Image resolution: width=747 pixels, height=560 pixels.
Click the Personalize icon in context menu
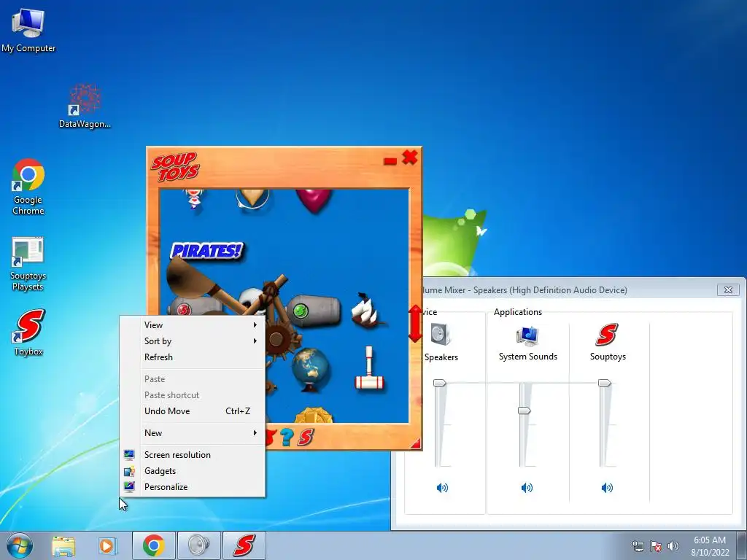click(129, 486)
